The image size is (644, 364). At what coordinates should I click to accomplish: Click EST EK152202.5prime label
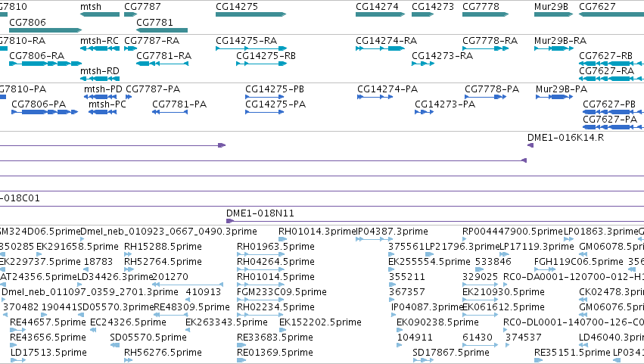[x=320, y=322]
